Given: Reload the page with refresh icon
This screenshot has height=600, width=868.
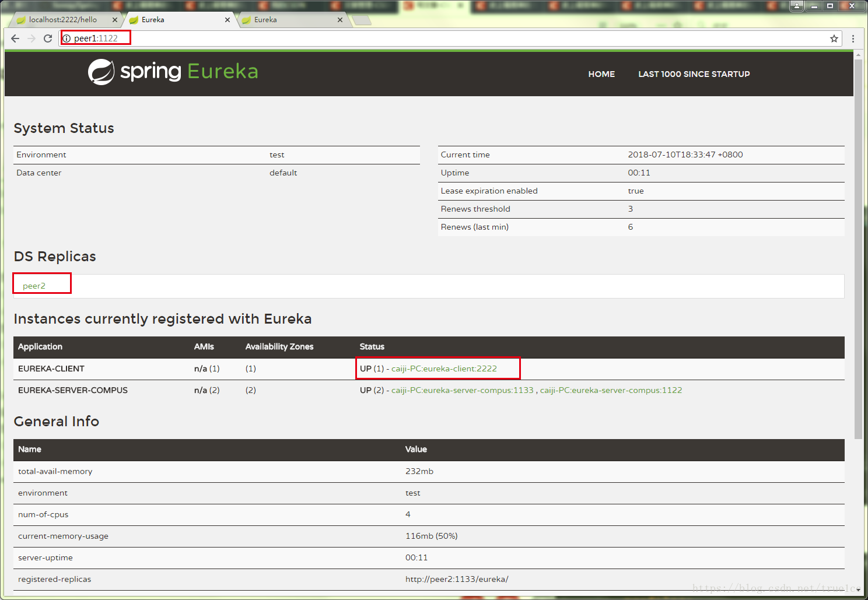Looking at the screenshot, I should pos(48,38).
